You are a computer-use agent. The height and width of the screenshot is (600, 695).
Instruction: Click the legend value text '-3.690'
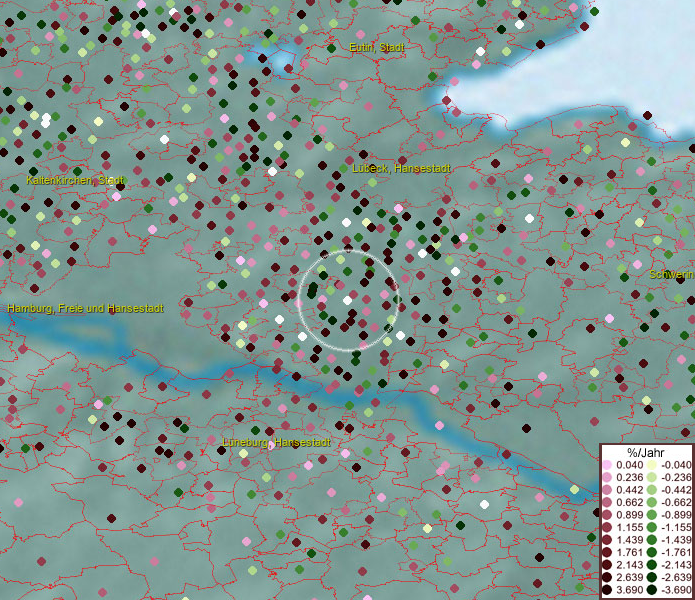pos(676,590)
